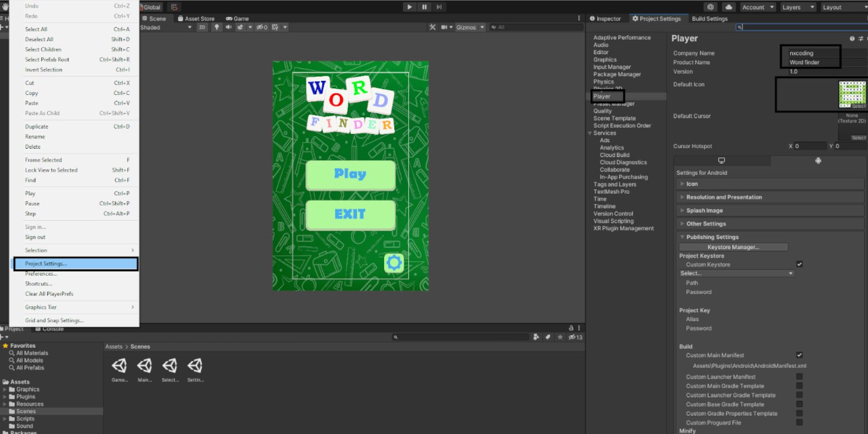
Task: Switch to the Build Settings tab
Action: pyautogui.click(x=709, y=18)
